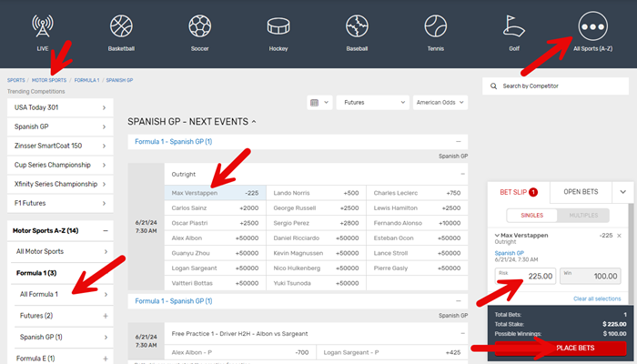Open the Golf flag icon
The height and width of the screenshot is (364, 637).
click(514, 25)
